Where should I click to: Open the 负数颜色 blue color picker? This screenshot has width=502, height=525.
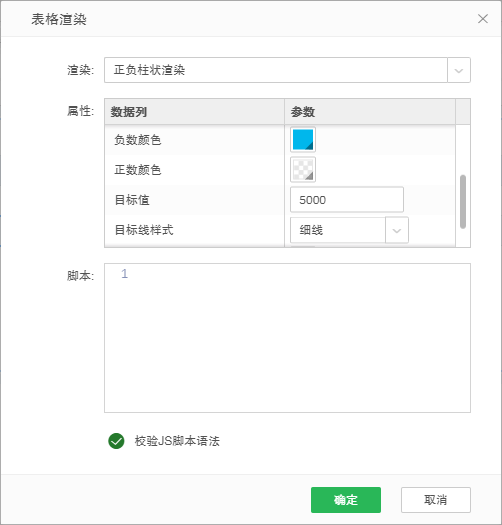coord(303,140)
